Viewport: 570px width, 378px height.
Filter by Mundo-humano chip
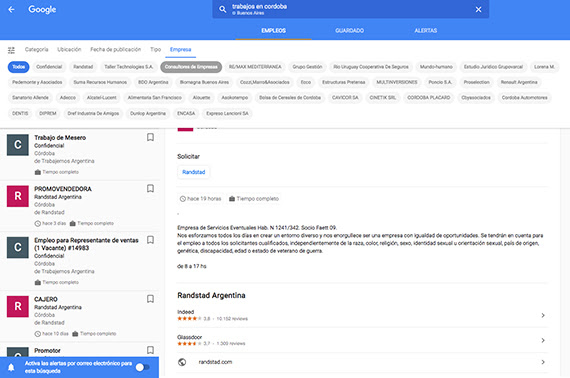436,67
